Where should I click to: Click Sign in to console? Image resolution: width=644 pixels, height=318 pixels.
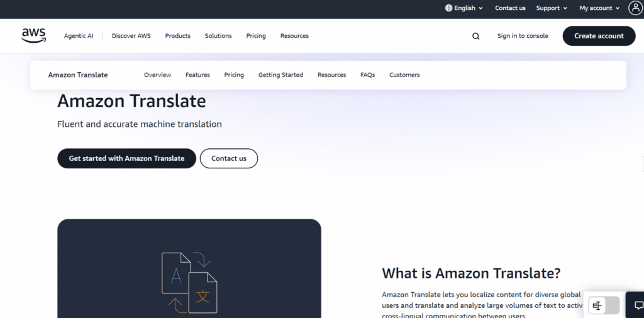[x=523, y=36]
